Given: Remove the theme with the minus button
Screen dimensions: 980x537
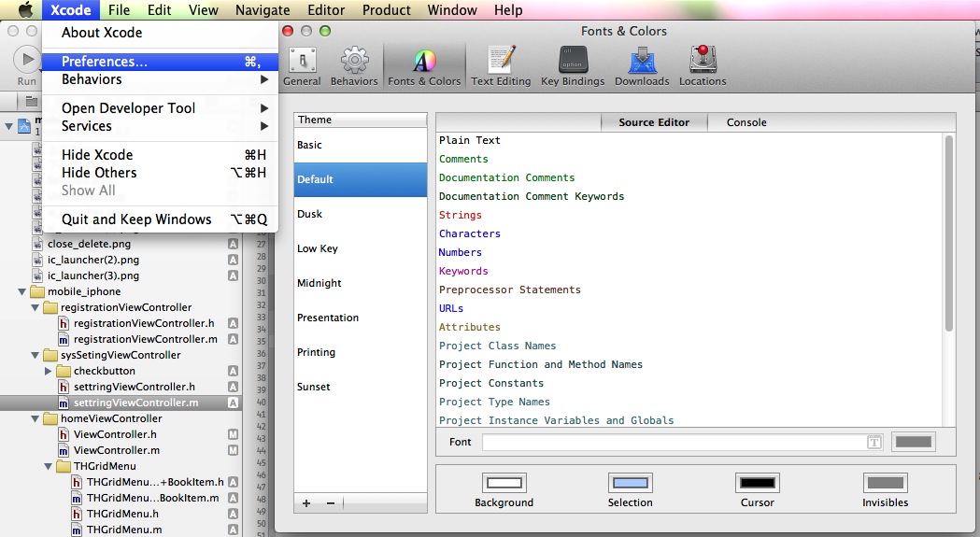Looking at the screenshot, I should pyautogui.click(x=331, y=503).
